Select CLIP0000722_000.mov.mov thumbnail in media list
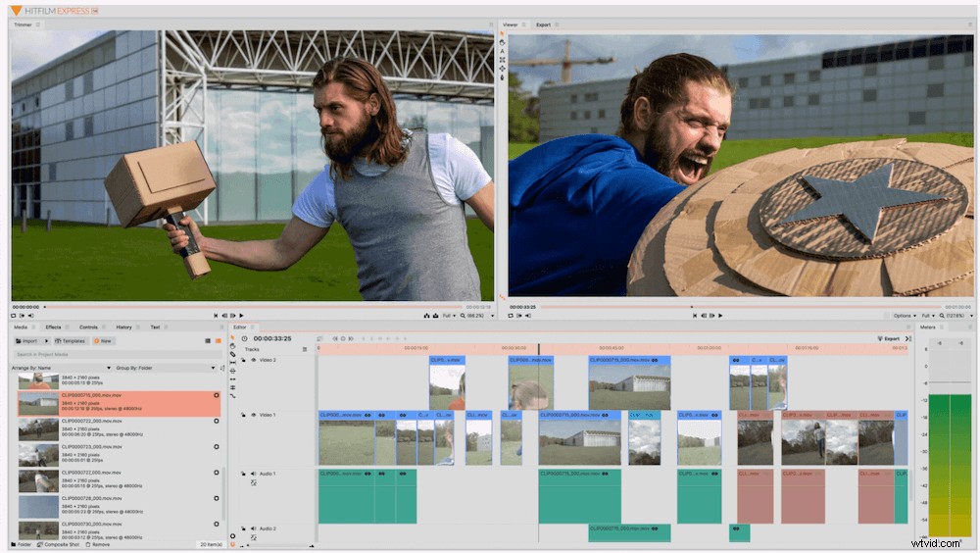 (x=38, y=429)
